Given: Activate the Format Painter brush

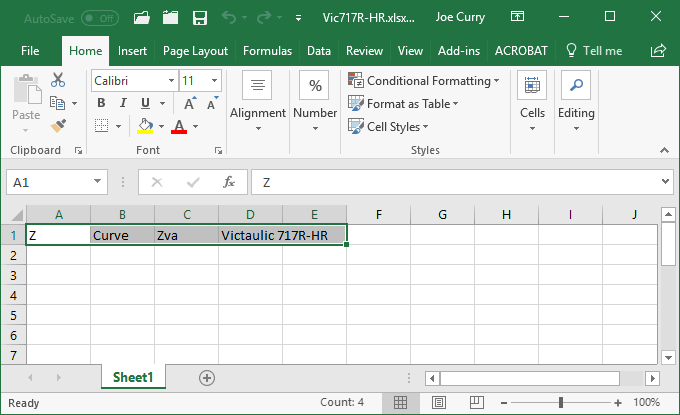Looking at the screenshot, I should tap(58, 126).
